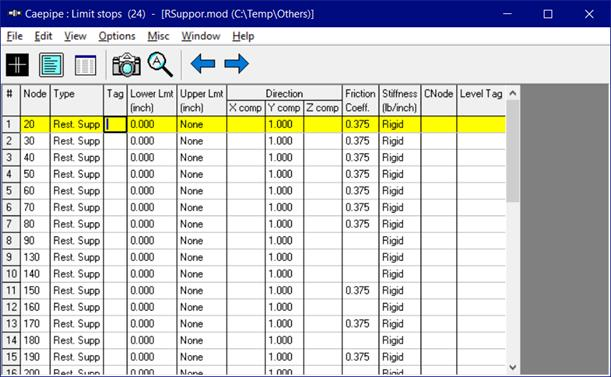Screen dimensions: 611x377
Task: Click the scrollbar down arrow
Action: point(513,367)
